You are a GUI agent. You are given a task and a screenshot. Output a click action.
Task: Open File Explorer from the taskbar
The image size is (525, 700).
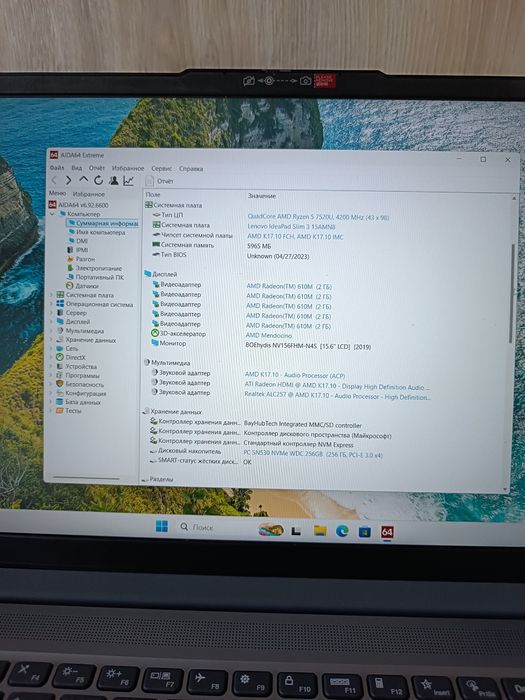[320, 530]
